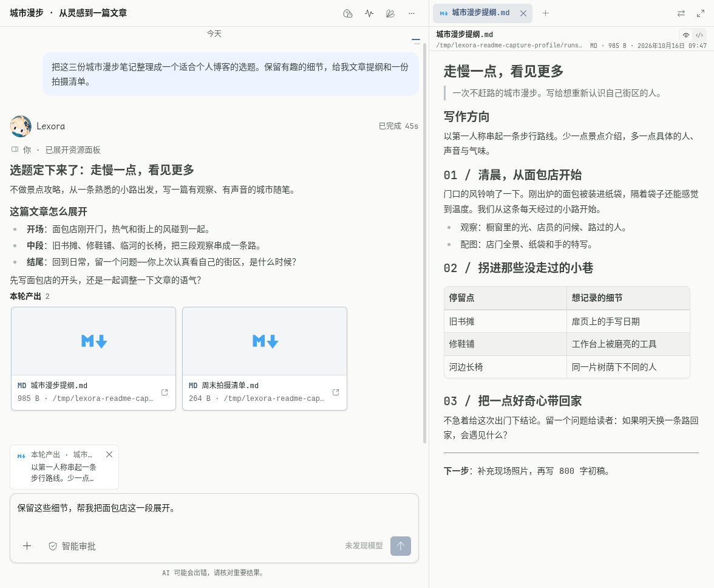714x588 pixels.
Task: Click heading 02 / 拐进那些没走过的小巷
Action: [x=518, y=268]
